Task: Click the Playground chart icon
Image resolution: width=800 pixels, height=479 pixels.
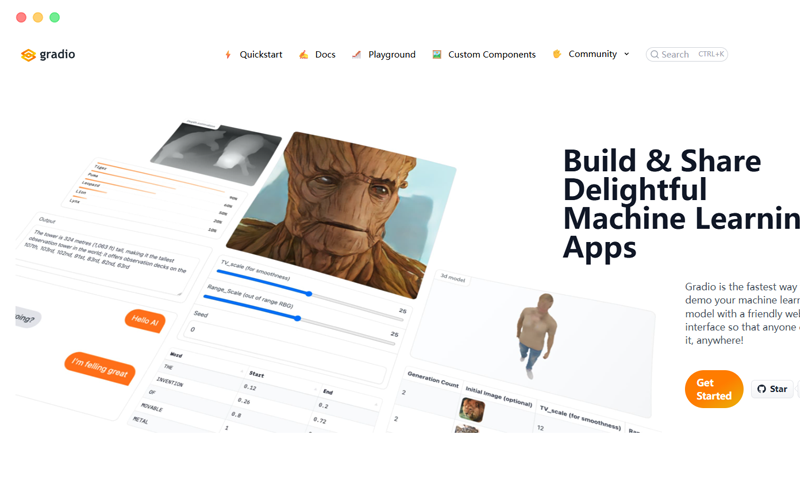Action: [x=357, y=55]
